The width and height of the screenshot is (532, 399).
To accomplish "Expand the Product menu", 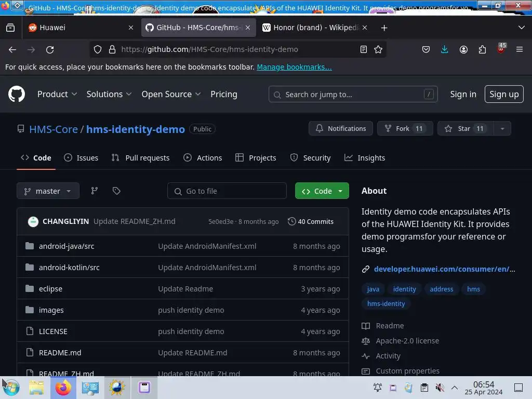I will pos(57,95).
